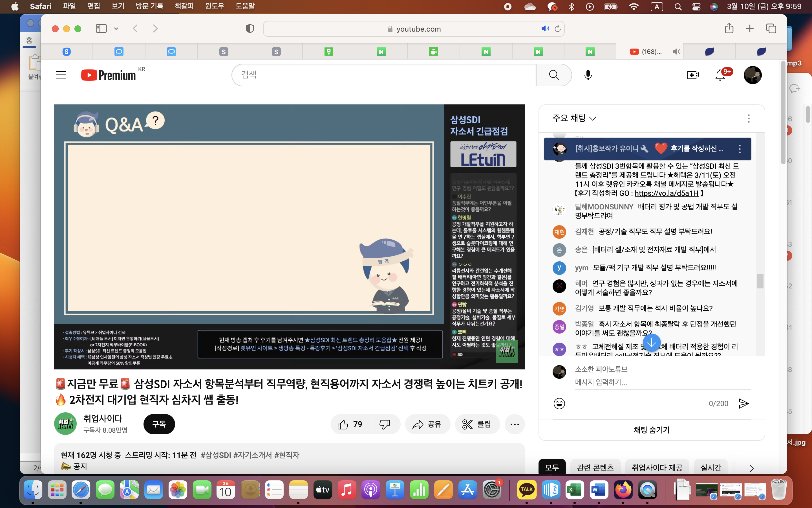Share the video via 공유 button
Image resolution: width=812 pixels, height=508 pixels.
[427, 424]
